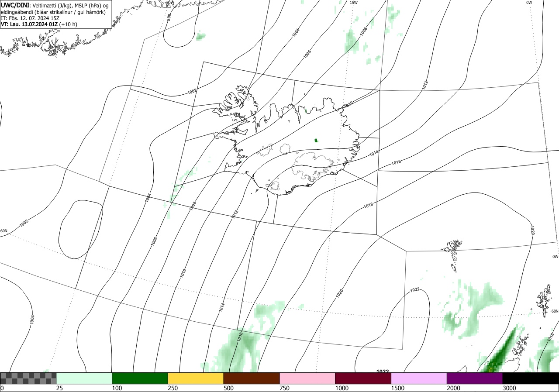Select the "eldingaábendi (bláar strikalínur / gul hámörk)" line

coord(53,12)
